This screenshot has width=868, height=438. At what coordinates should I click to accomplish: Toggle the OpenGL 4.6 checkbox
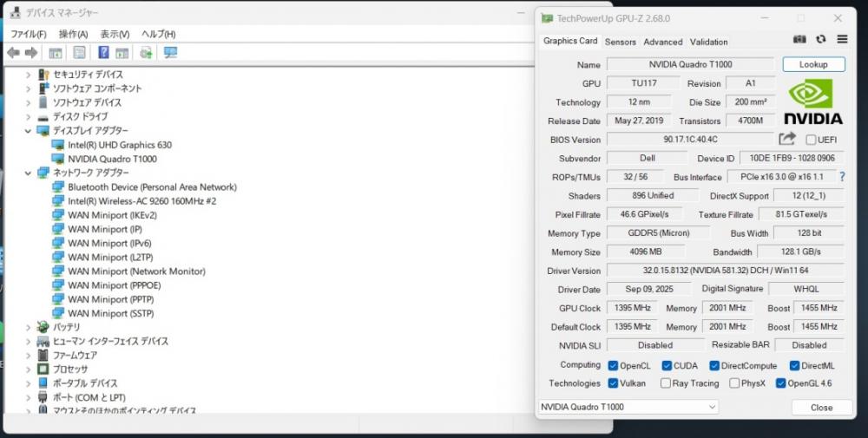[x=780, y=382]
